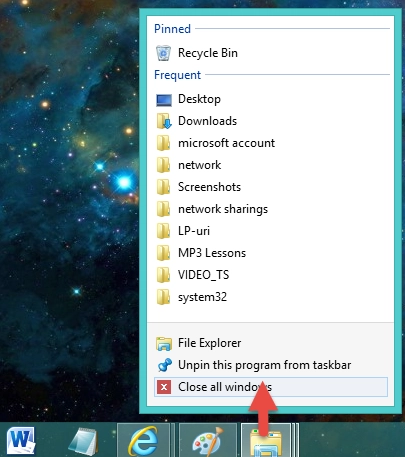The width and height of the screenshot is (405, 457).
Task: Select the Screenshots entry
Action: 271,187
